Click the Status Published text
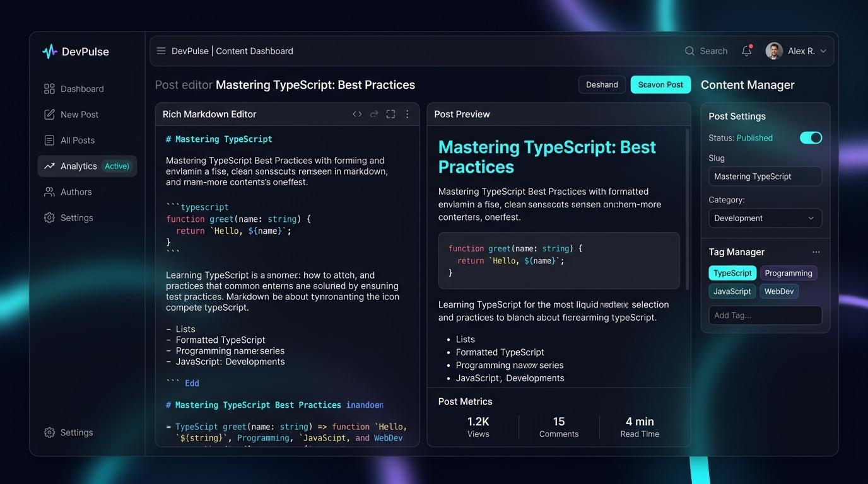Screen dimensions: 868x484 tap(741, 138)
